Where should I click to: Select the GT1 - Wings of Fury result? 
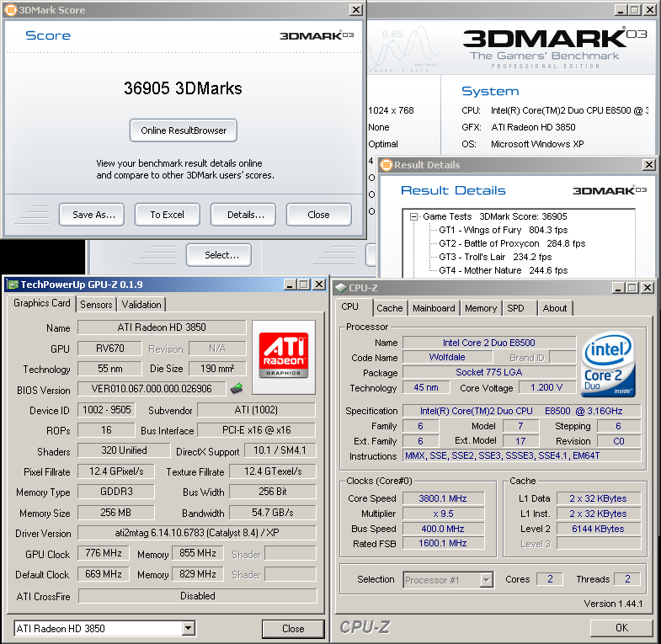pyautogui.click(x=504, y=230)
